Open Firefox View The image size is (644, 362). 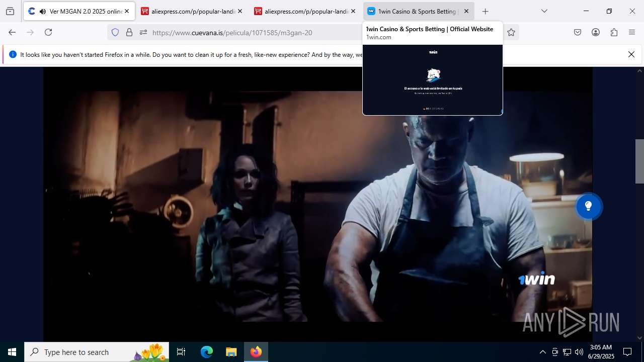tap(10, 11)
